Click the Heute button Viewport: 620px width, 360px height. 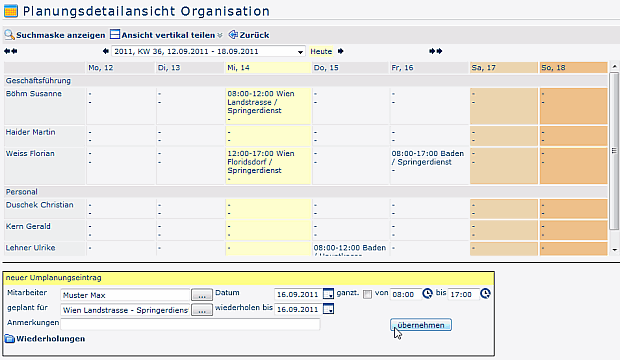[321, 51]
